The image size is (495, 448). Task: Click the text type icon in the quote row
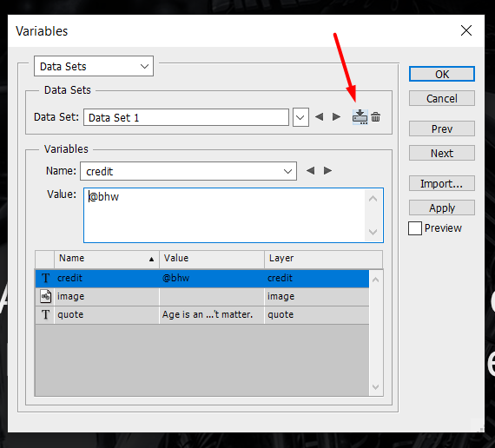pos(46,314)
